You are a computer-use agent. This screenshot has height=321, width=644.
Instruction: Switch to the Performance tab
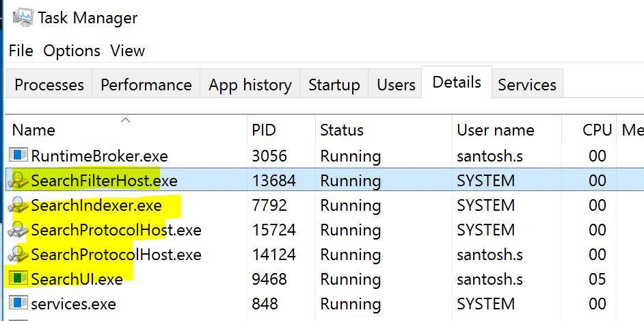point(146,85)
